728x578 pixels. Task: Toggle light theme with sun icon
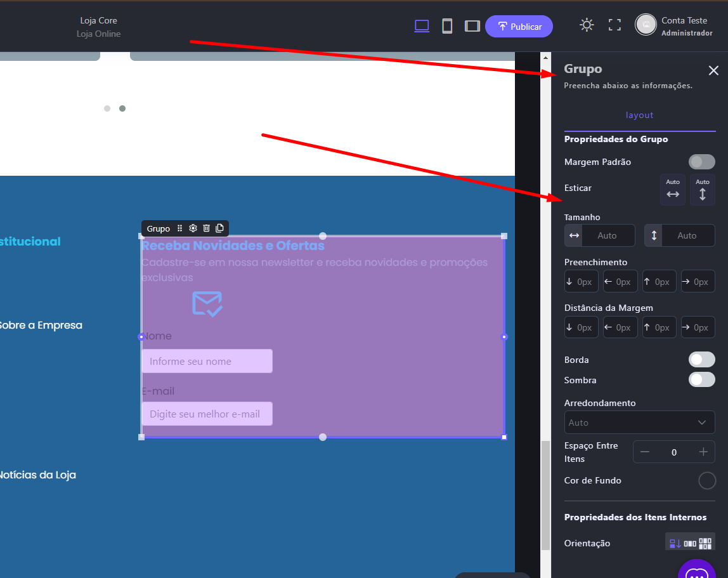[587, 25]
